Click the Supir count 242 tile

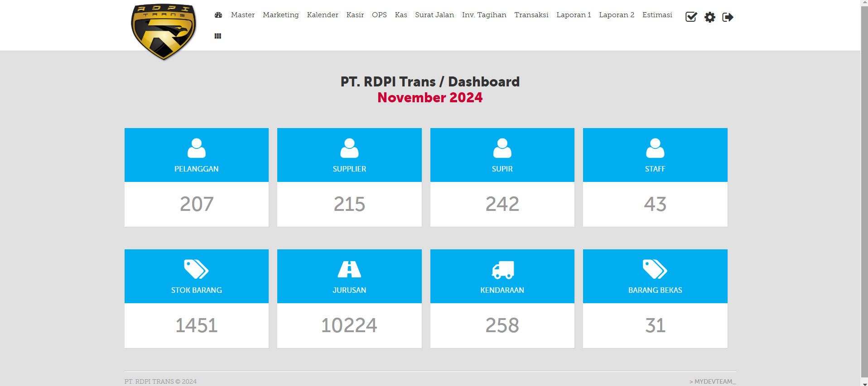click(x=502, y=204)
